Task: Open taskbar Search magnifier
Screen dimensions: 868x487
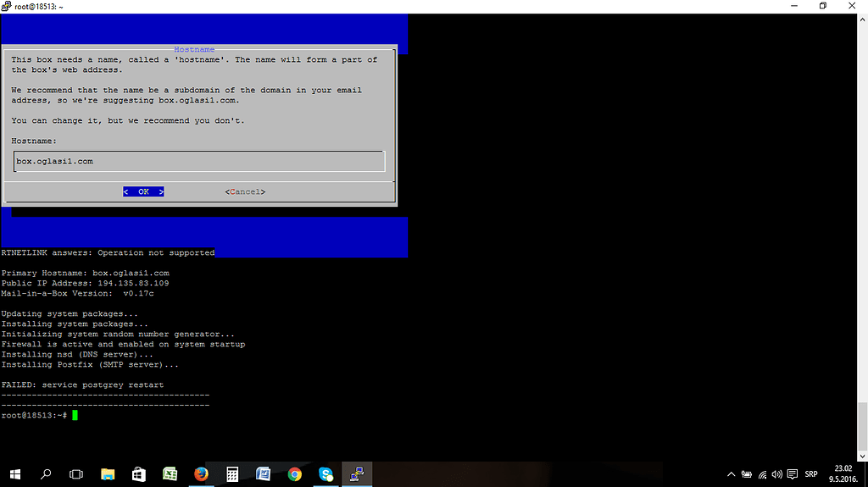Action: [46, 474]
